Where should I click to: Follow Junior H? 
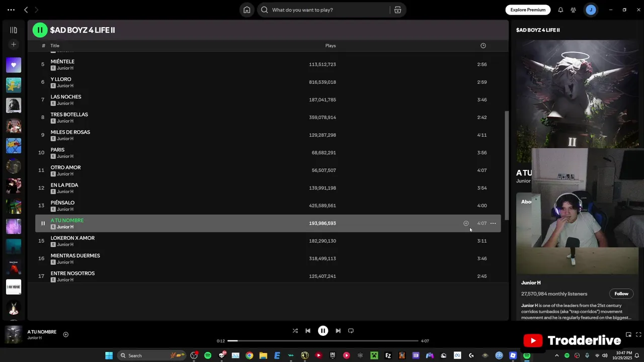(621, 294)
